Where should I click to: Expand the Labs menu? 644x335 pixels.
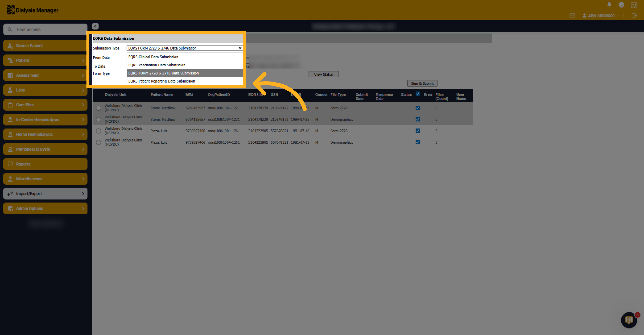point(45,90)
